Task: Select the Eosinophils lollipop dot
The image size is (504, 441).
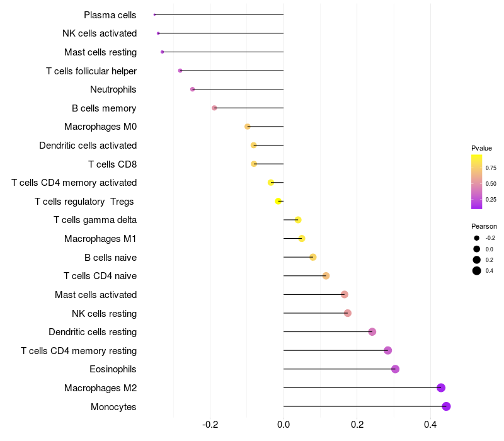Action: click(395, 369)
